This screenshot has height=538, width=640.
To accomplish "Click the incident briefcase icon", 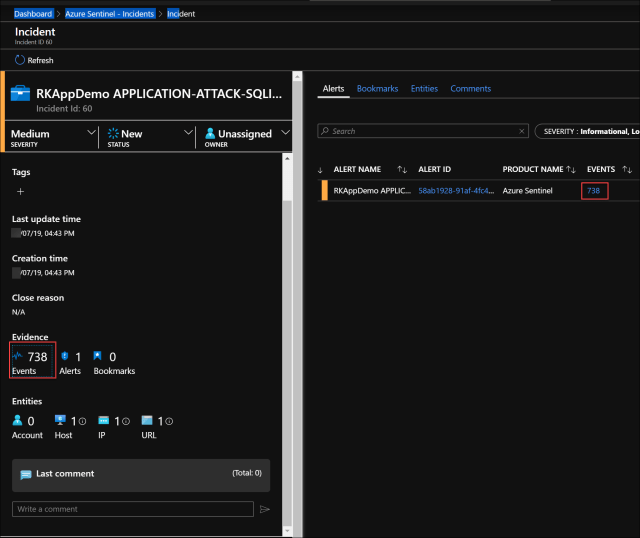I will click(x=21, y=94).
